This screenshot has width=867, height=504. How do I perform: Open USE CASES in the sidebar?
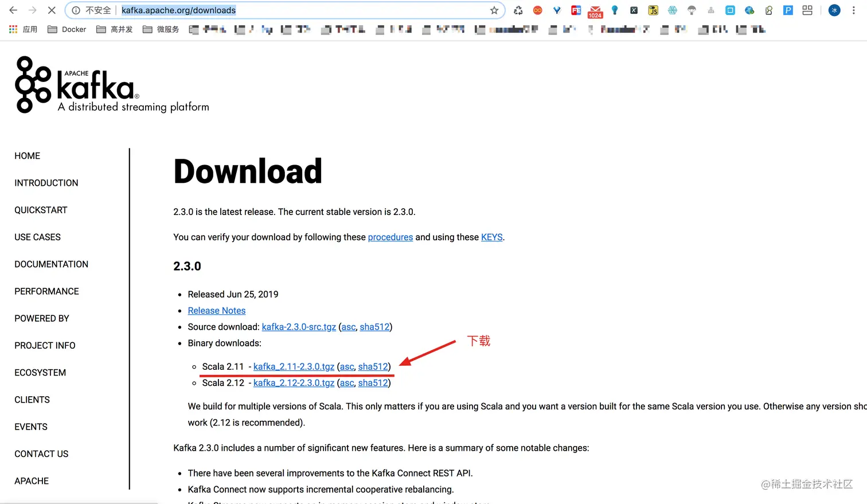pyautogui.click(x=37, y=237)
